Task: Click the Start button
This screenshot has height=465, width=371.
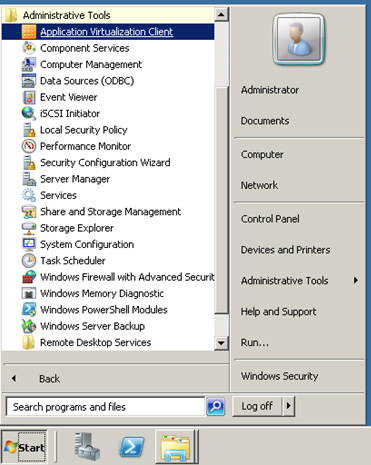Action: click(x=24, y=447)
